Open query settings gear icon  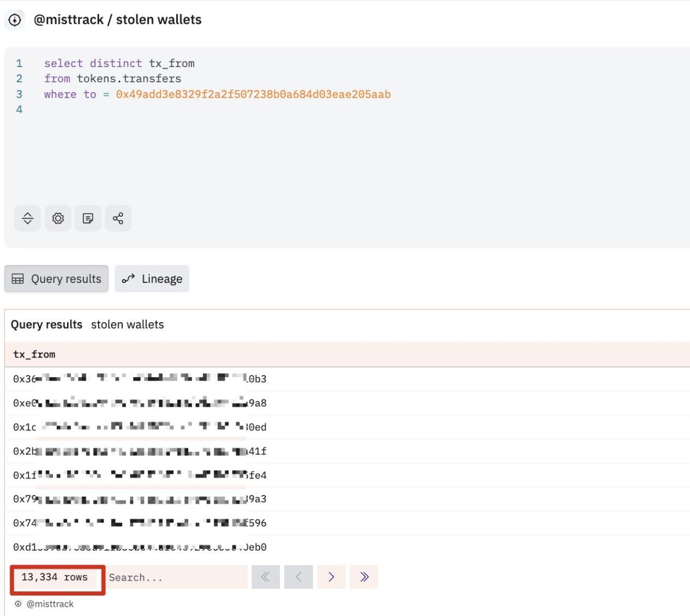(x=58, y=219)
